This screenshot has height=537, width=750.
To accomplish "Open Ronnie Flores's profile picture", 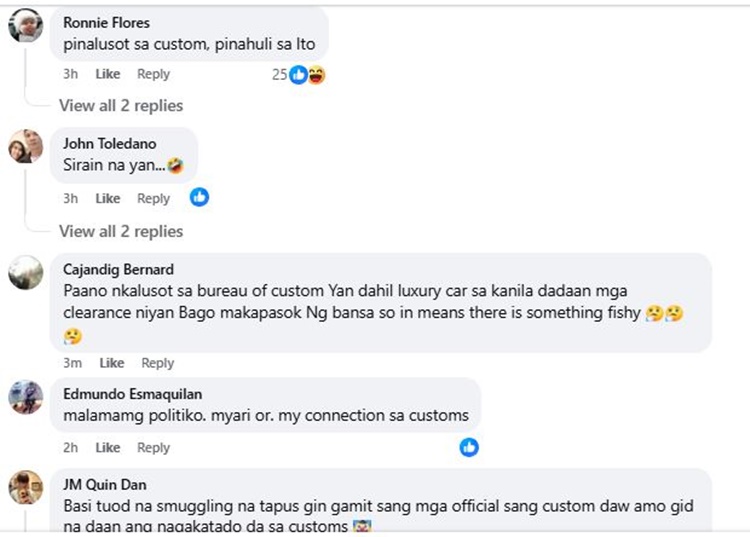I will (x=25, y=26).
